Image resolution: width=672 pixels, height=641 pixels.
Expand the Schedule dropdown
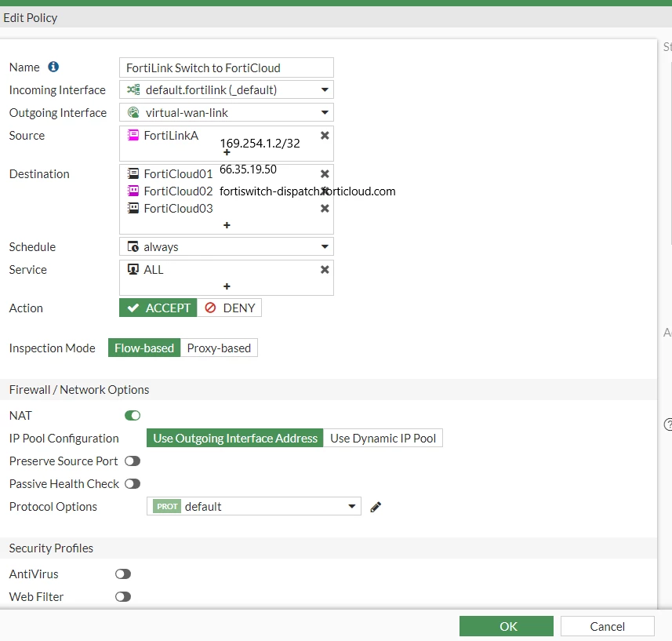pos(227,247)
